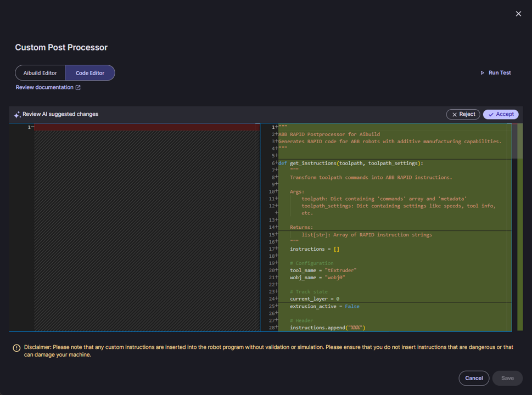This screenshot has width=532, height=395.
Task: Click the Run Test play triangle icon
Action: (x=483, y=73)
